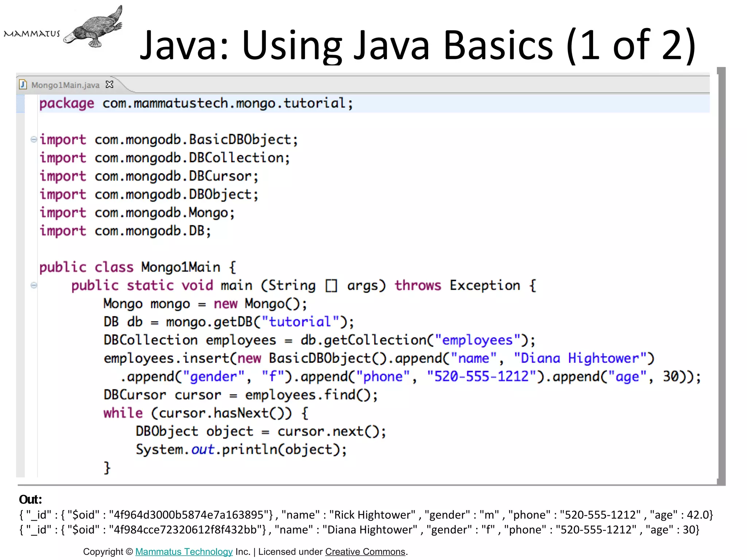747x560 pixels.
Task: Click the 'throws Exception' text
Action: (457, 285)
